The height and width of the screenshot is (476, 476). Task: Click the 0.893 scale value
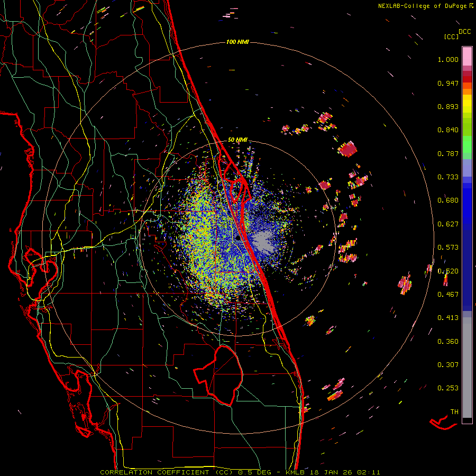click(448, 106)
